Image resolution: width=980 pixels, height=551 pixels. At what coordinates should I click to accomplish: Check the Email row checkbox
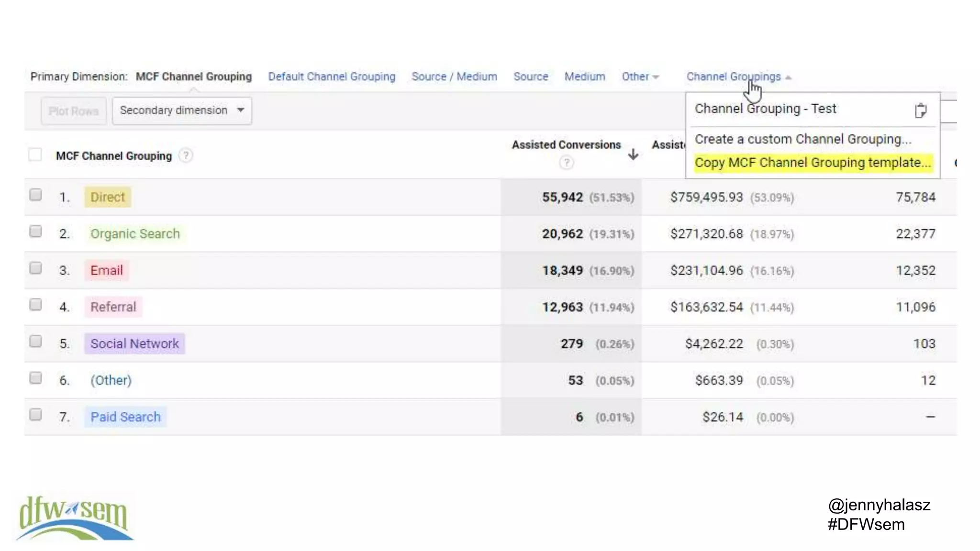point(35,268)
